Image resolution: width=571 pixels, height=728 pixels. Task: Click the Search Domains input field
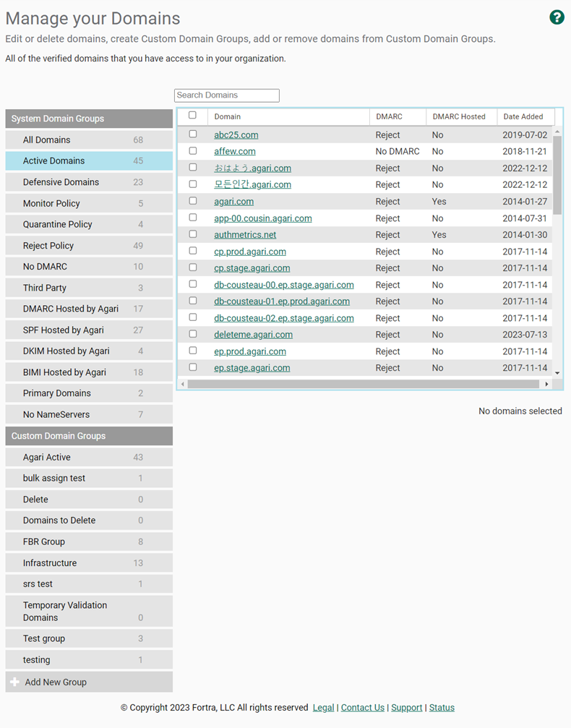point(226,95)
